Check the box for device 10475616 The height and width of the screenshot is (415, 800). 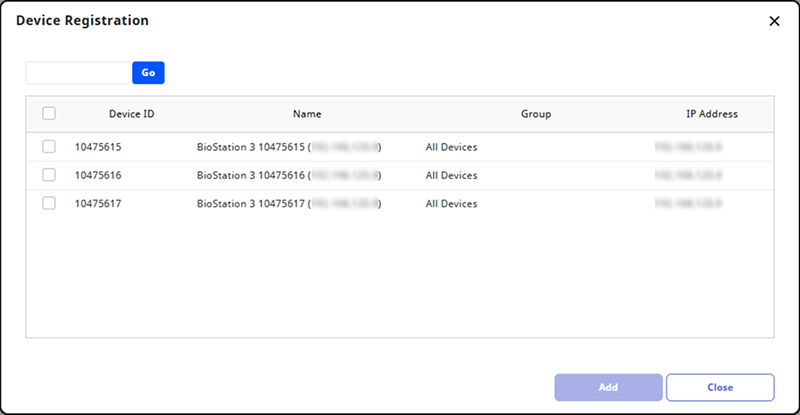point(49,175)
